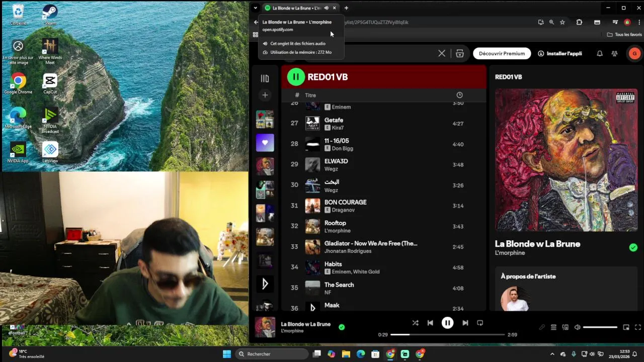Open Steam desktop shortcut
The height and width of the screenshot is (362, 644).
click(50, 15)
